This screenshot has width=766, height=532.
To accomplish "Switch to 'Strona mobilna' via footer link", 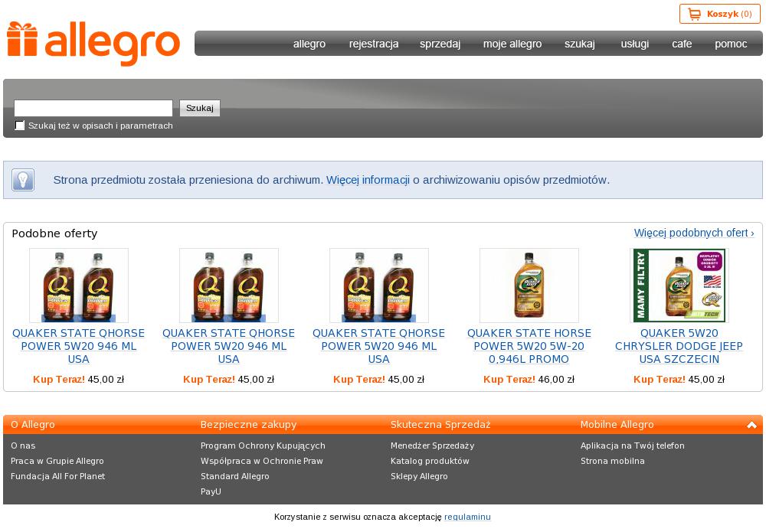I will tap(613, 461).
